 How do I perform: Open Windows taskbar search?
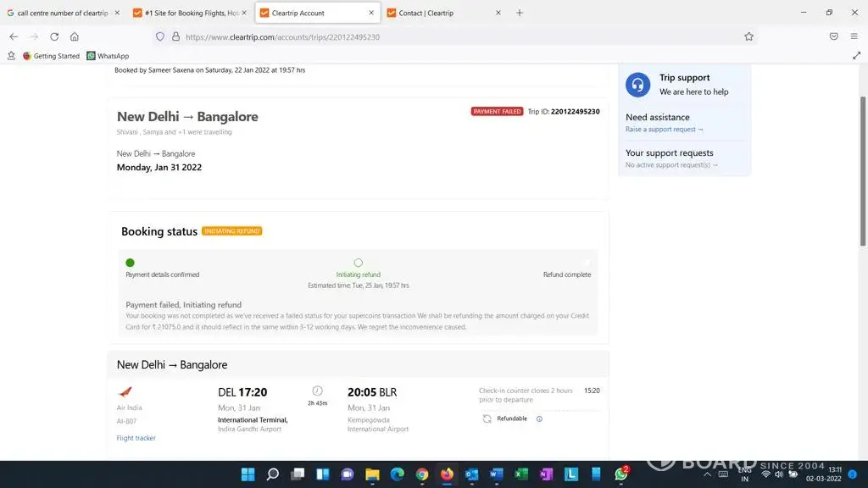click(273, 474)
